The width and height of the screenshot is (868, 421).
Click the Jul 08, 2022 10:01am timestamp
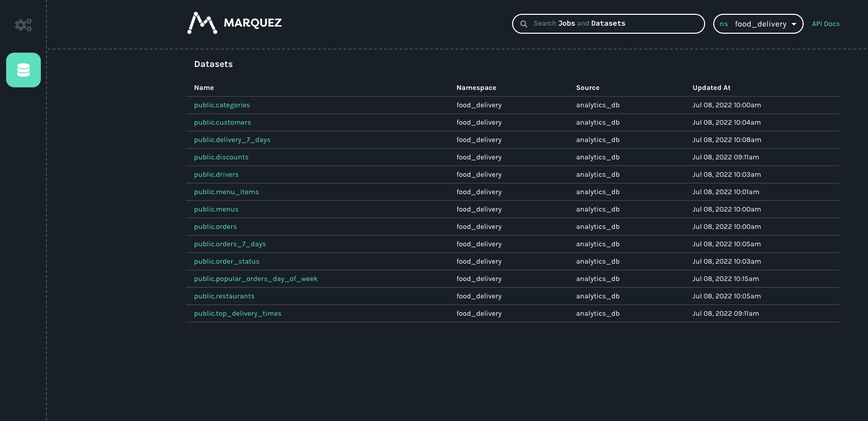[726, 192]
